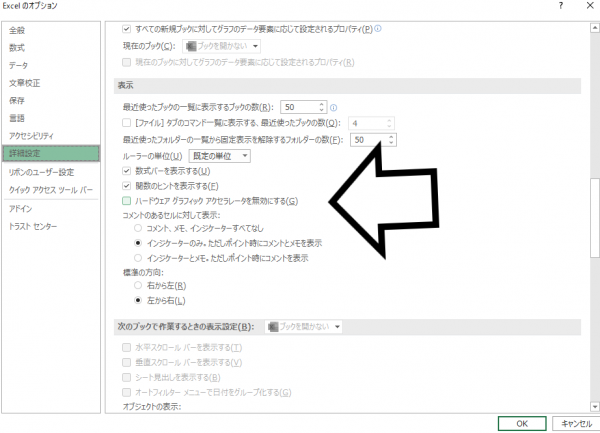
Task: Open ルーラーの単位 dropdown
Action: point(220,156)
